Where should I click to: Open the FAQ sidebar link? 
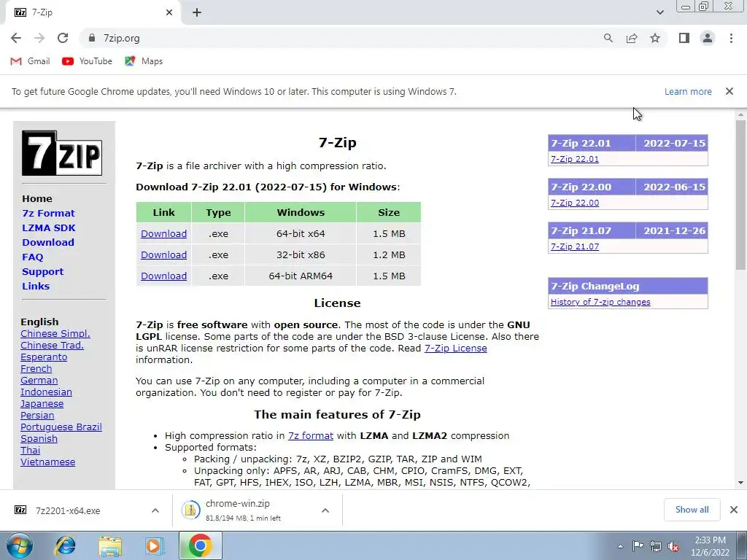point(32,257)
